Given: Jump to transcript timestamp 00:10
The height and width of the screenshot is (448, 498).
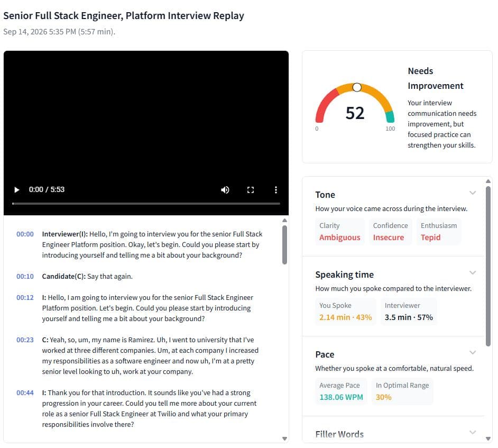Looking at the screenshot, I should point(25,277).
